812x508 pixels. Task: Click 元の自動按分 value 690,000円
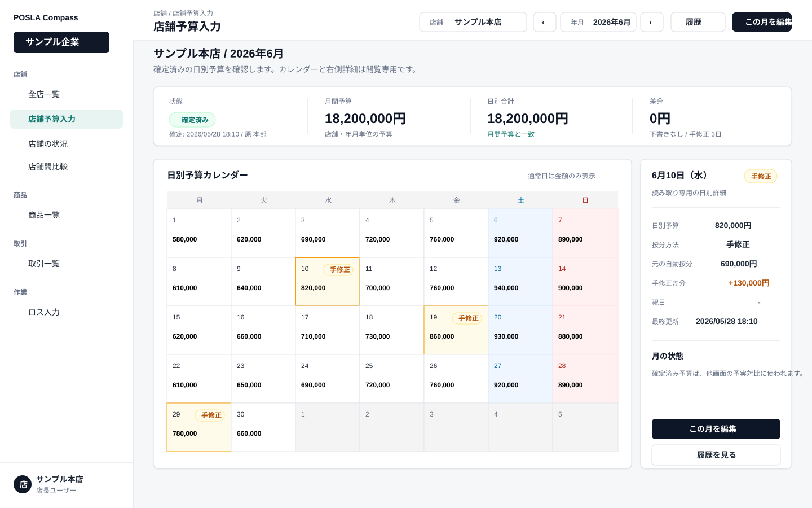pos(739,264)
